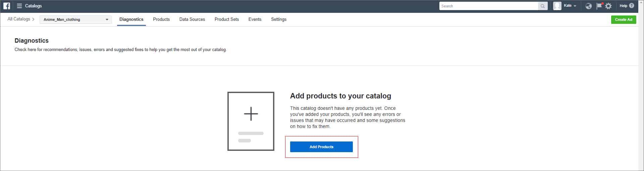This screenshot has width=644, height=171.
Task: Open the globe notifications icon
Action: (588, 6)
